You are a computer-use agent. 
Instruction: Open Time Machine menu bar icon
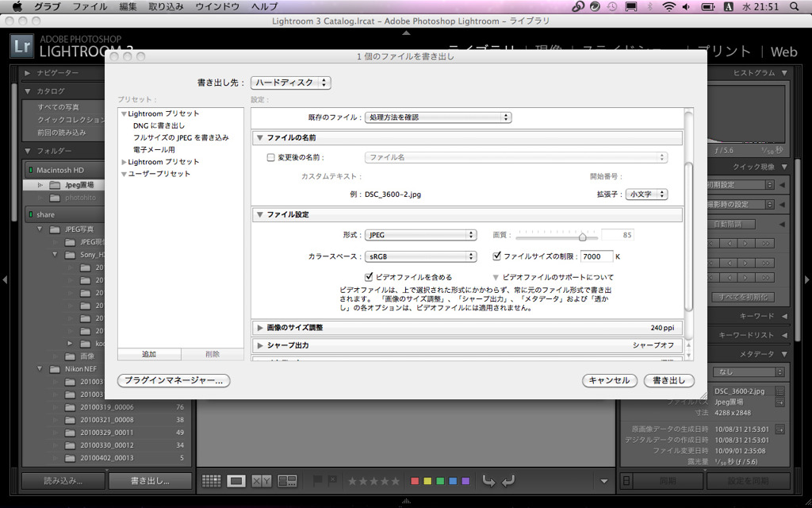click(x=612, y=6)
